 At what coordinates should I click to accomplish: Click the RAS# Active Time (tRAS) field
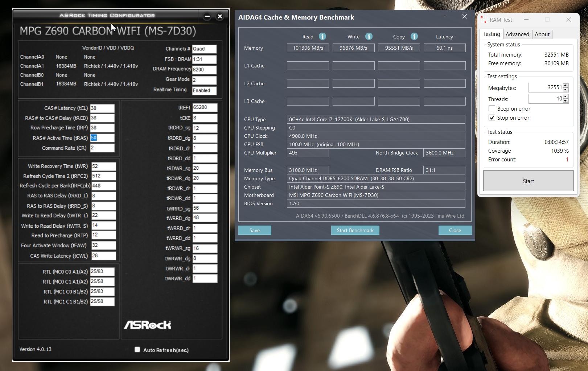tap(102, 138)
